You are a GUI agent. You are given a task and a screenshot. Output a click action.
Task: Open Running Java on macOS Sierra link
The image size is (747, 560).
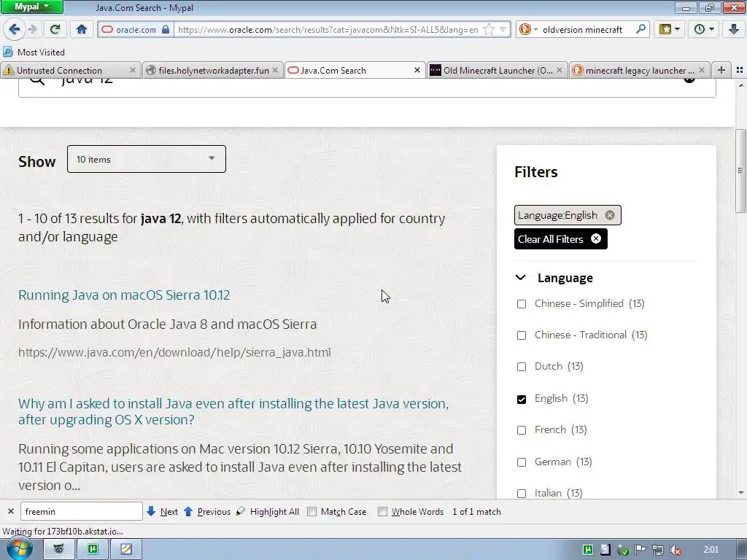click(124, 295)
